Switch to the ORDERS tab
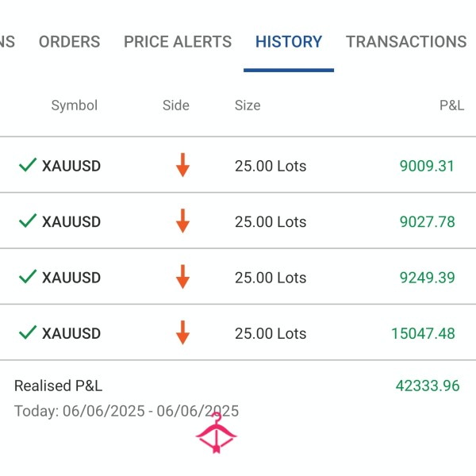Viewport: 476px width, 476px height. [70, 42]
